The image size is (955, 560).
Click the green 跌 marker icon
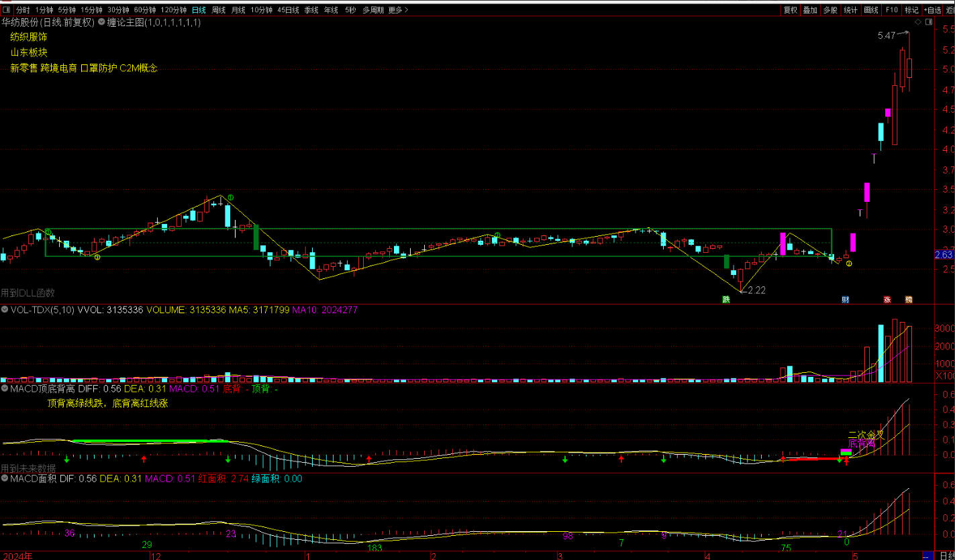[725, 300]
